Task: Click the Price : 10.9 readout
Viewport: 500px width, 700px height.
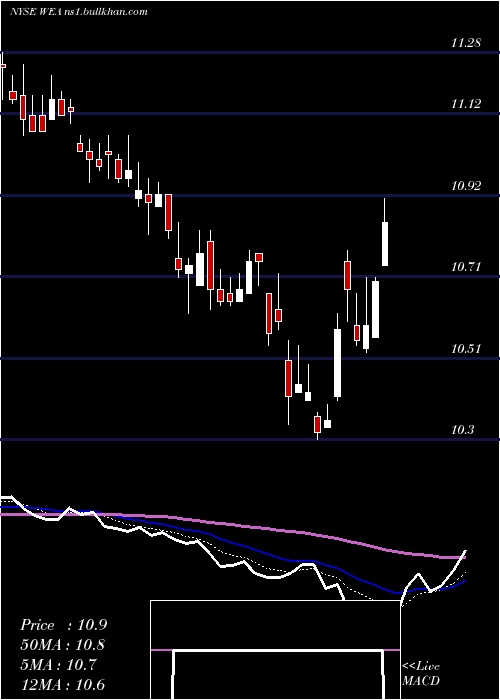Action: [x=64, y=625]
